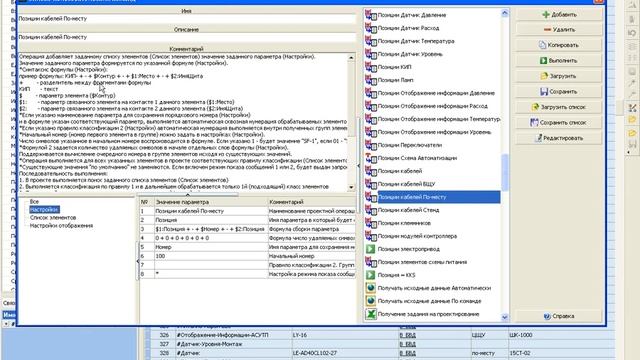The height and width of the screenshot is (360, 640).
Task: Click icon of Позиции элементов схемы питания
Action: pyautogui.click(x=371, y=262)
